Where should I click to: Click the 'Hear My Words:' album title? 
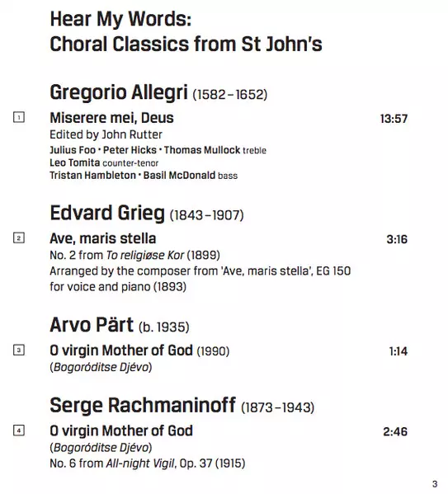click(x=120, y=19)
